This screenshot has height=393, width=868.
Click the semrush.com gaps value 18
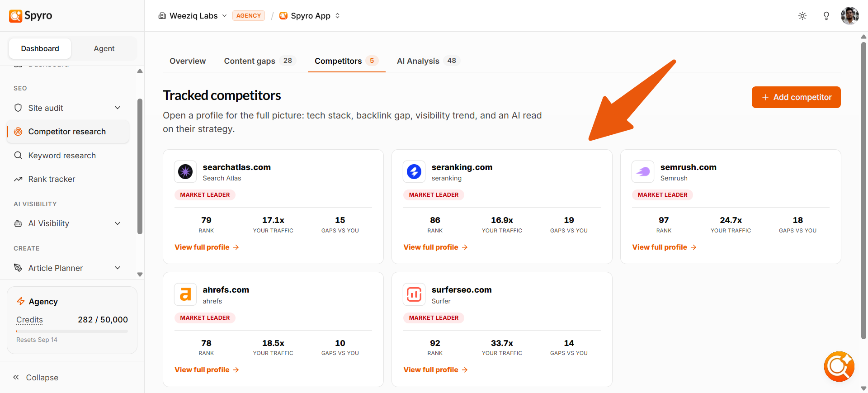pyautogui.click(x=797, y=220)
